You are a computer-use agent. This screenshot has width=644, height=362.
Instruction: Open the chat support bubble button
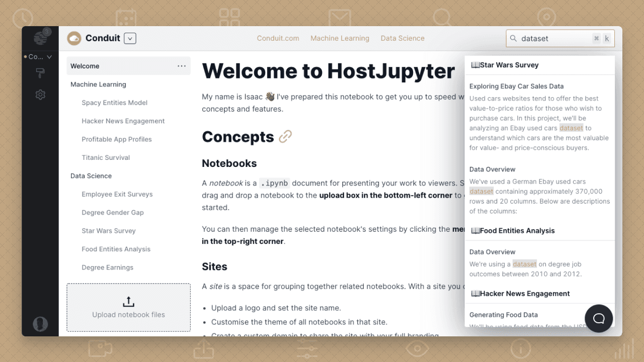pyautogui.click(x=599, y=319)
